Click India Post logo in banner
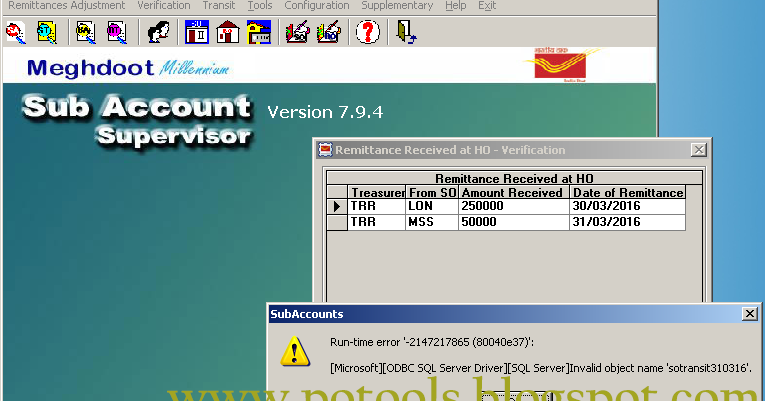Viewport: 765px width, 401px height. pyautogui.click(x=560, y=64)
